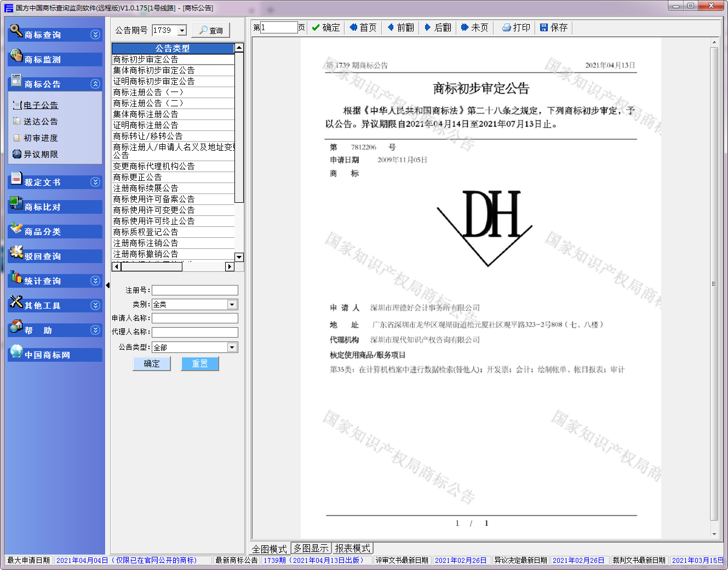Open the 公告类型 filter dropdown

click(232, 347)
